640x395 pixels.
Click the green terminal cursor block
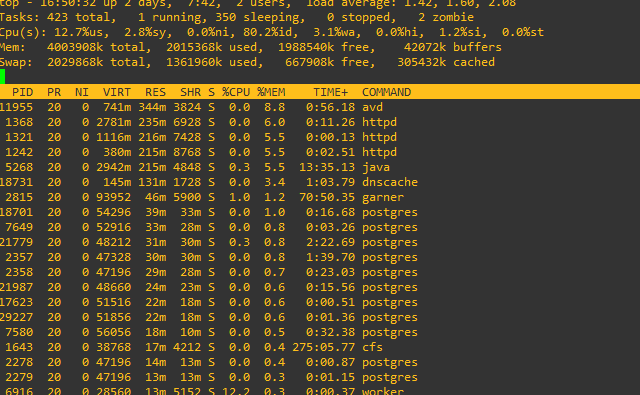(2, 77)
